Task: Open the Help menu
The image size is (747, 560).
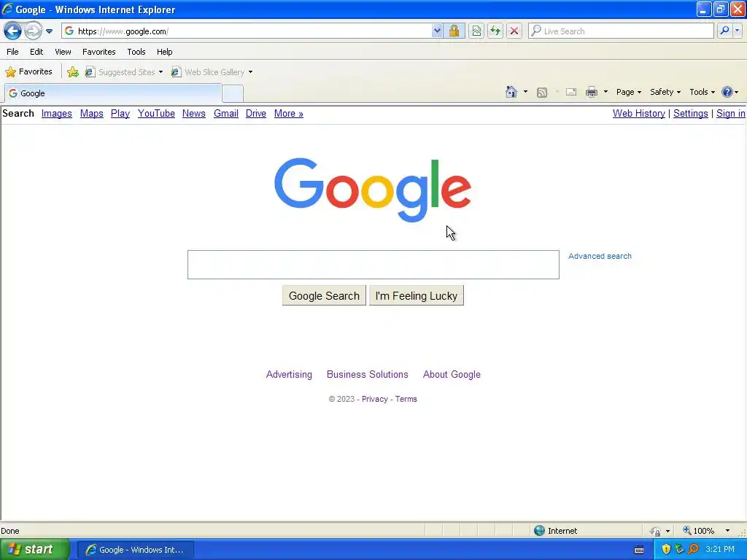Action: [x=165, y=52]
